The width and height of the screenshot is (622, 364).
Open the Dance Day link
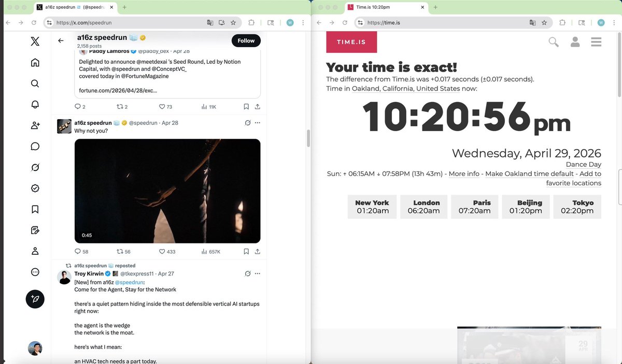click(583, 165)
